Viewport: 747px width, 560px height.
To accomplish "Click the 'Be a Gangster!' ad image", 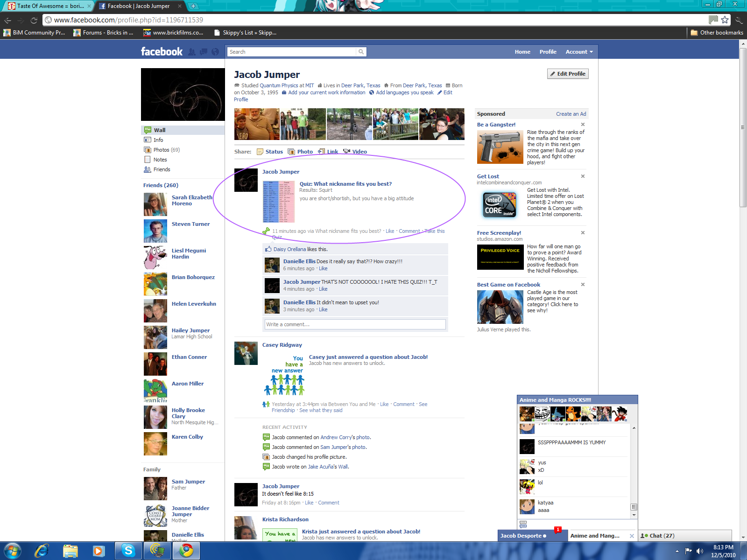I will point(500,147).
